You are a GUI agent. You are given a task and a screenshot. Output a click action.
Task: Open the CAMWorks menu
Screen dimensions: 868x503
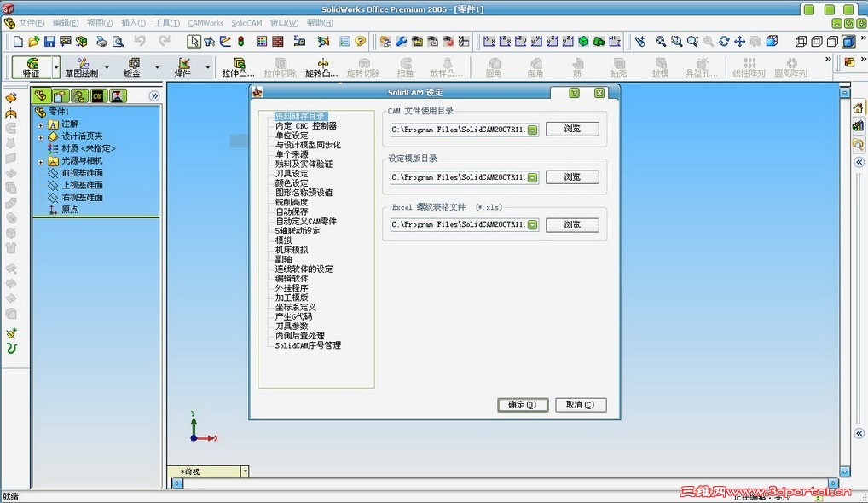click(205, 23)
